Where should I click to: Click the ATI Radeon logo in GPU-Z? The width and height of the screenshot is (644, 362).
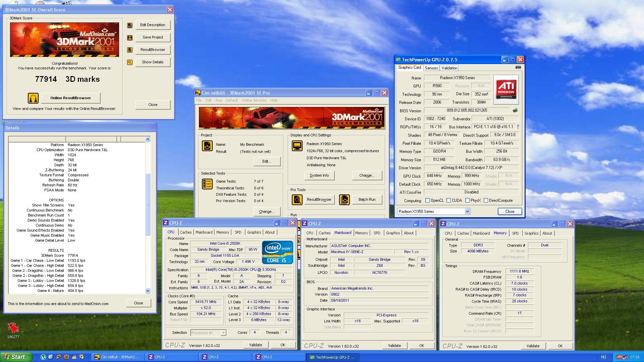pyautogui.click(x=506, y=89)
